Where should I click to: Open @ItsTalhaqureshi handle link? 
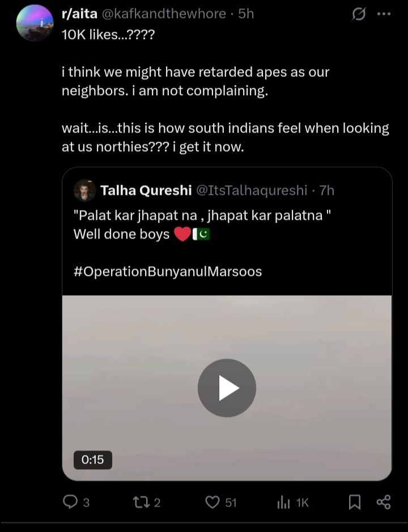252,190
